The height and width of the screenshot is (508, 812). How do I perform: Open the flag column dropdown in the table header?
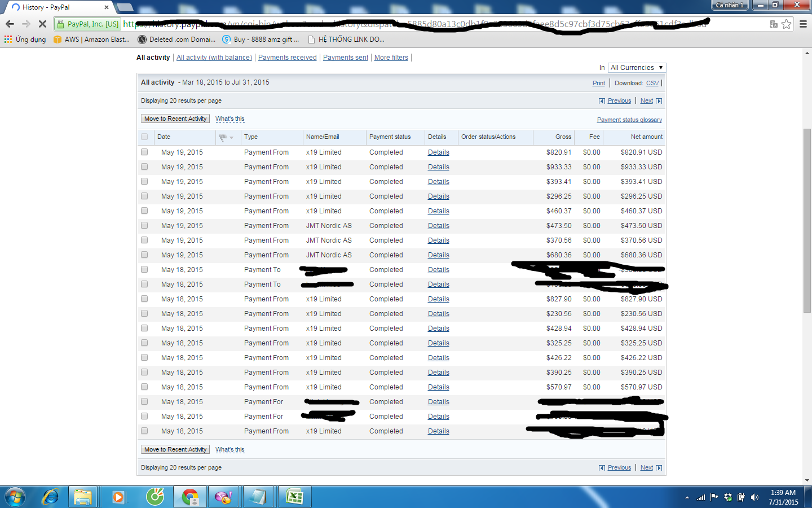tap(226, 137)
